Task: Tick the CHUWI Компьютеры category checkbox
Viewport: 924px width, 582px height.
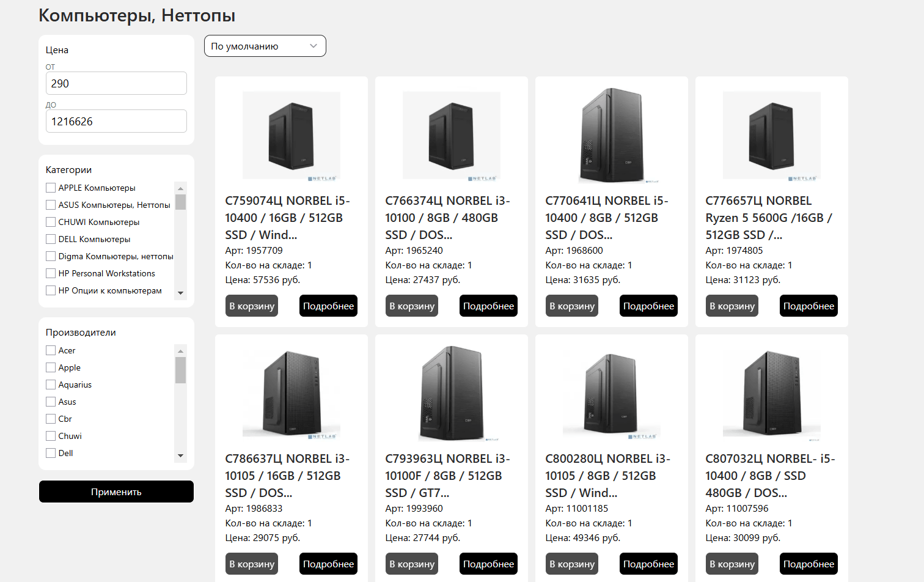Action: tap(51, 222)
